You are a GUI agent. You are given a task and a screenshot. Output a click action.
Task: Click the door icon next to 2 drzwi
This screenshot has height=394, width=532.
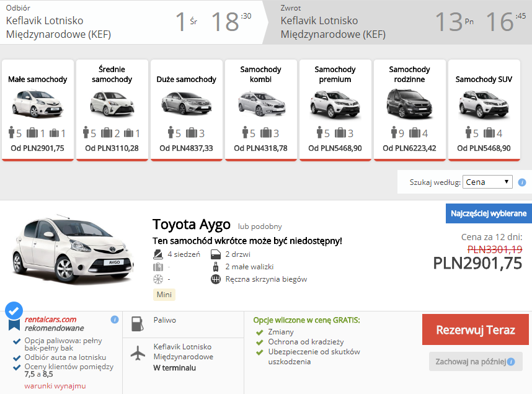pos(216,254)
